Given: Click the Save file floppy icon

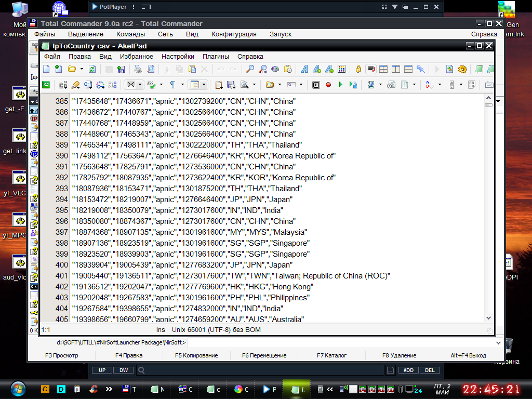Looking at the screenshot, I should pos(122,69).
